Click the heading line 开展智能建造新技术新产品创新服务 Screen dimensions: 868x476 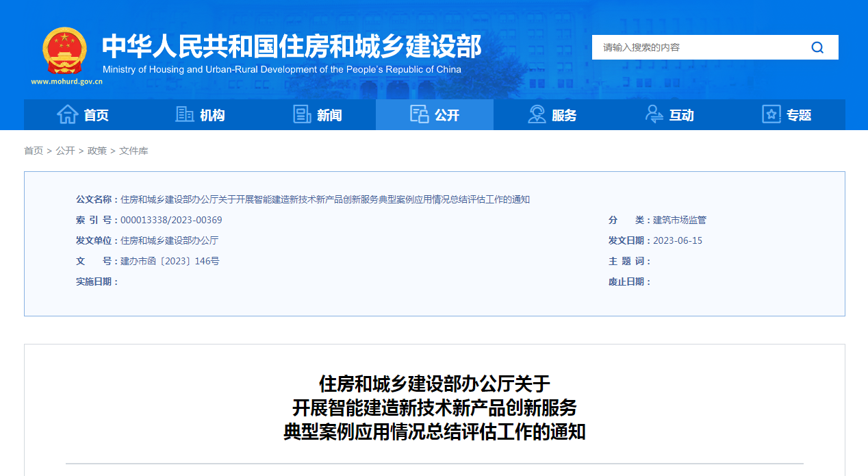point(435,408)
